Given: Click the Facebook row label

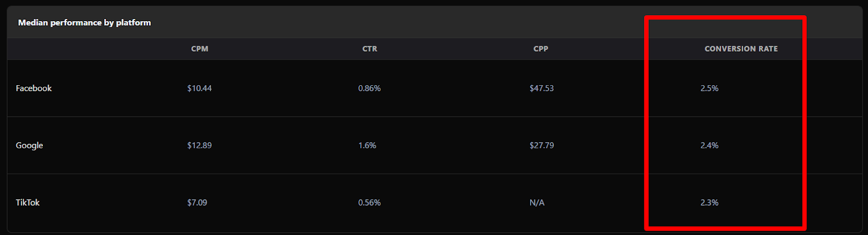Looking at the screenshot, I should [x=34, y=88].
